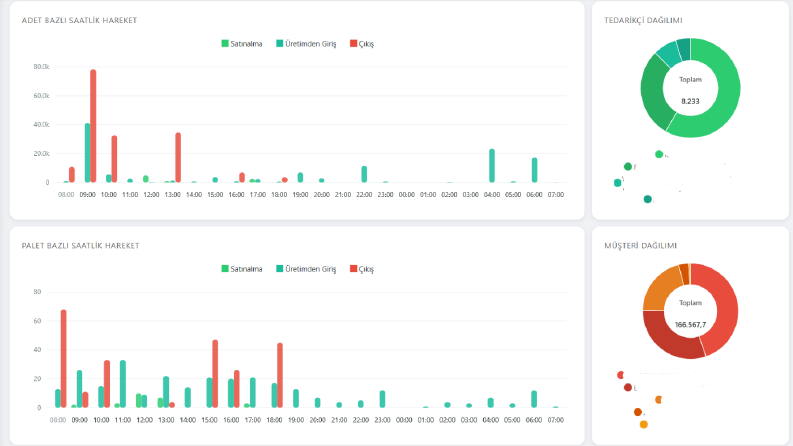Toggle Üretimden Giriş legend in Adet Bazlı chart

pos(306,44)
